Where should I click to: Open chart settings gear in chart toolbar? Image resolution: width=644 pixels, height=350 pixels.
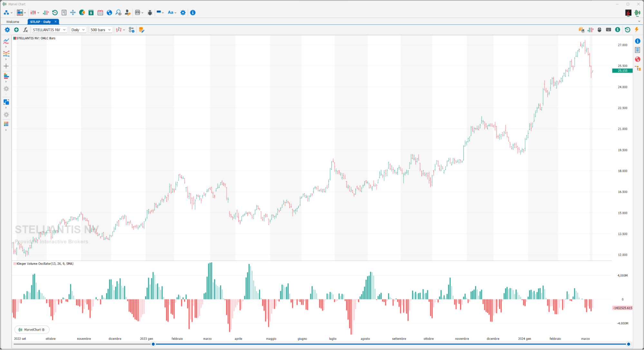pos(7,30)
